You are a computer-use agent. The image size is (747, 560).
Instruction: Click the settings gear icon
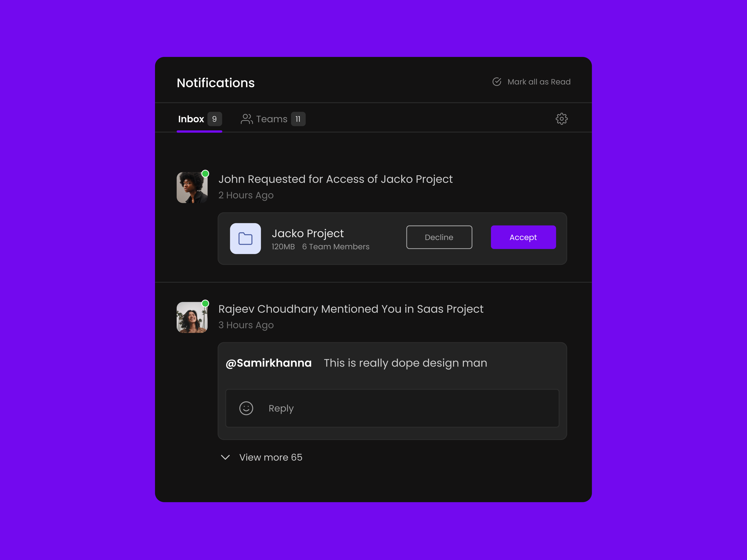pos(562,118)
